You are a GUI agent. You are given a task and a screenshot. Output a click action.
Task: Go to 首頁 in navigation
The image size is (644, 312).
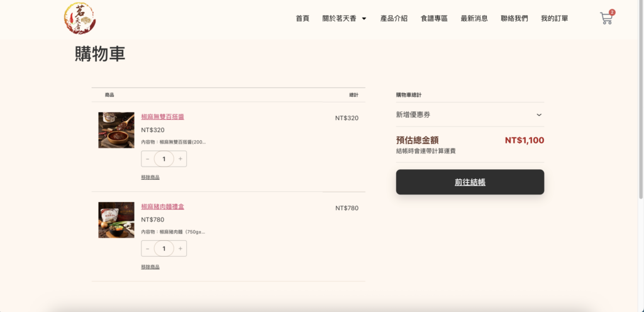coord(303,18)
